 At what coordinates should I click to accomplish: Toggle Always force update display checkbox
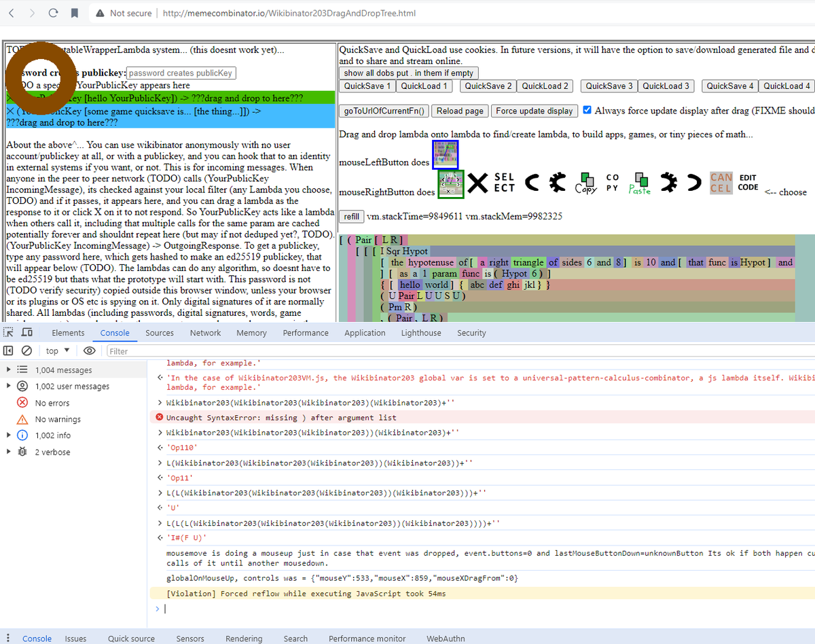[587, 110]
